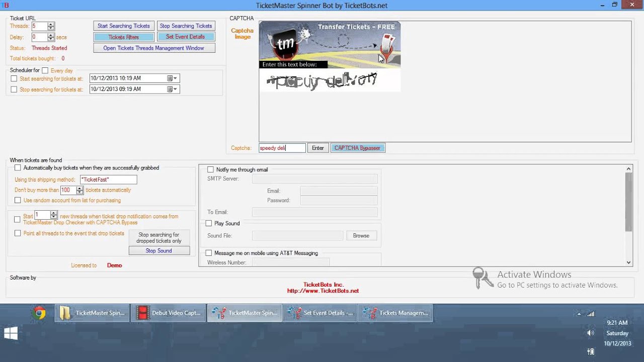Click the CAPTCHA Bypasser button
644x362 pixels.
click(x=358, y=148)
